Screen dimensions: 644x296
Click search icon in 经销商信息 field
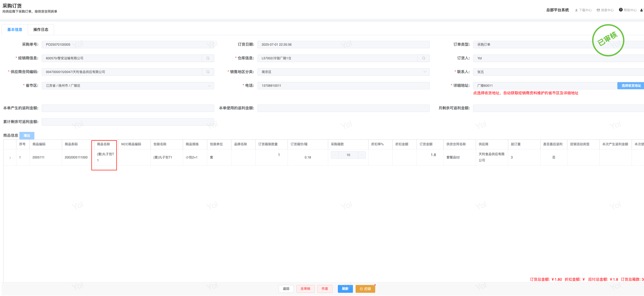pyautogui.click(x=208, y=58)
